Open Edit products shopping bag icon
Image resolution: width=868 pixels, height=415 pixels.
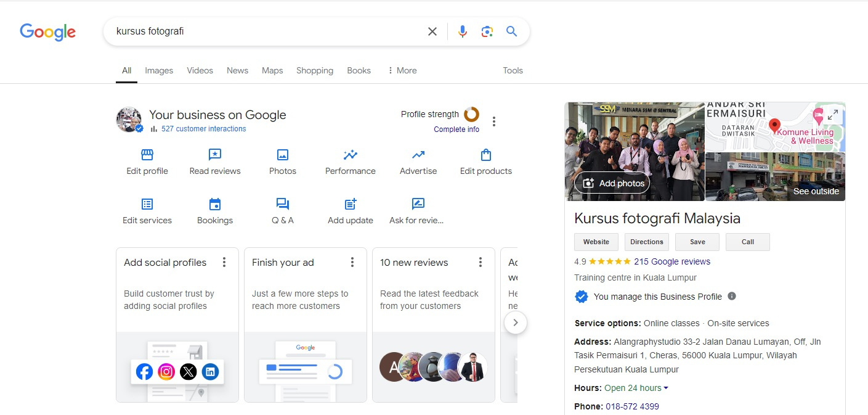486,155
